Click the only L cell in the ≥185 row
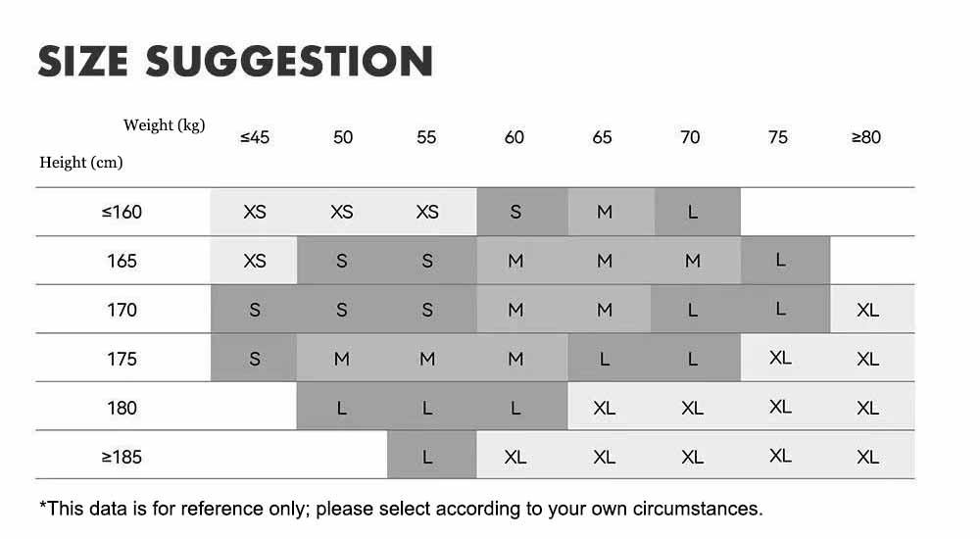This screenshot has height=539, width=980. 427,457
